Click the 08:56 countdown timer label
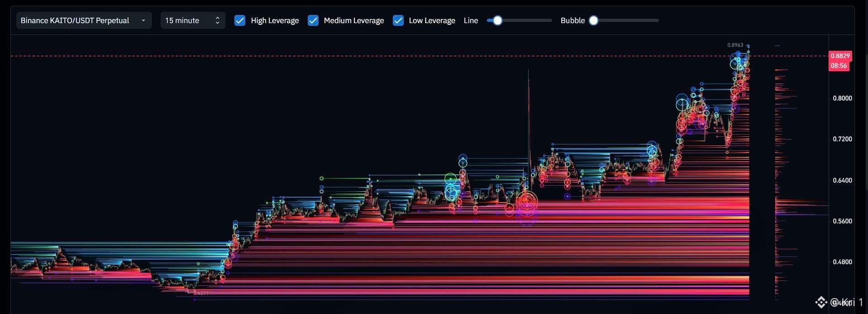868x314 pixels. point(839,66)
